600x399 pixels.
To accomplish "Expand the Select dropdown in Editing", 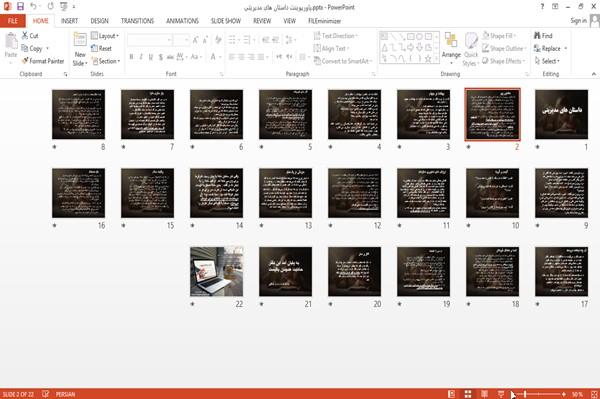I will coord(548,61).
